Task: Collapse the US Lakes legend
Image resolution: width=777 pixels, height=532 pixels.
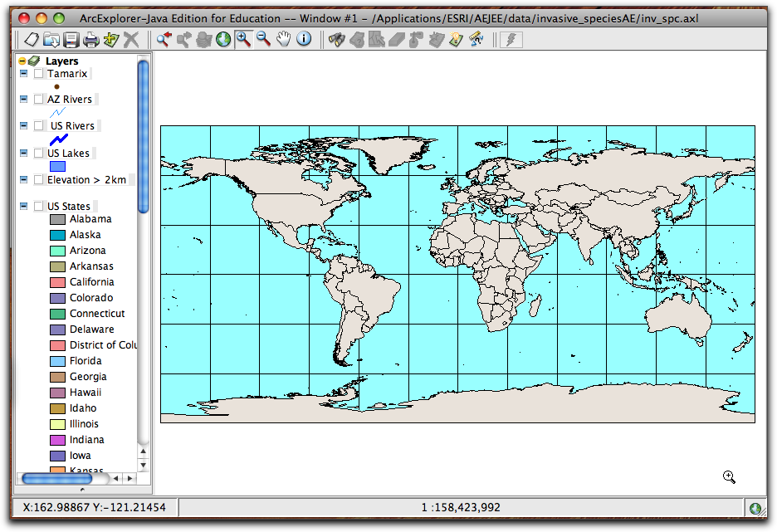Action: (23, 154)
